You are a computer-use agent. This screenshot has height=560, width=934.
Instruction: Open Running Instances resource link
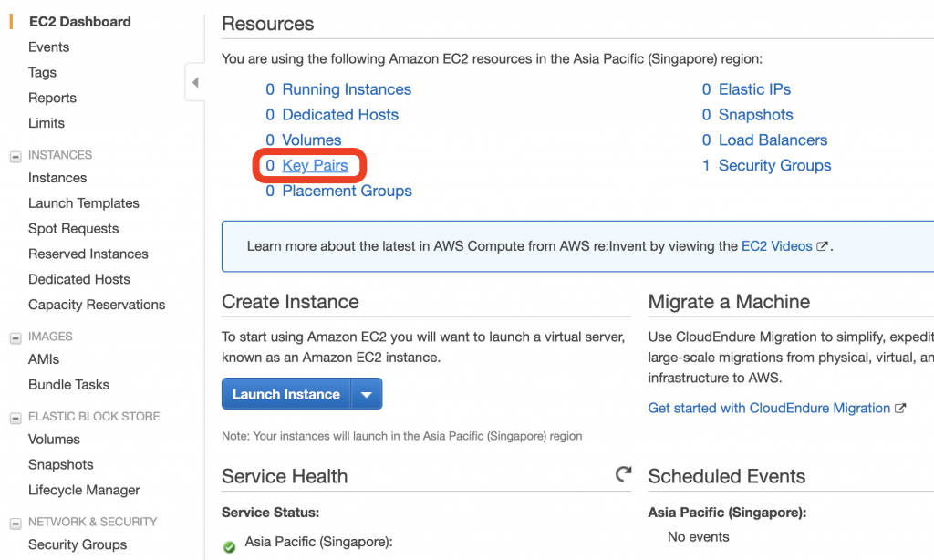point(347,89)
